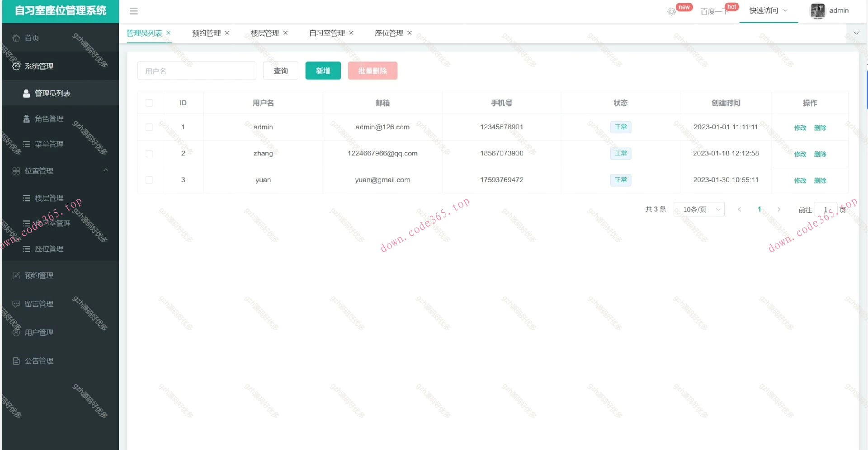Click the list icon beside 座位管理
The height and width of the screenshot is (450, 868).
(26, 249)
